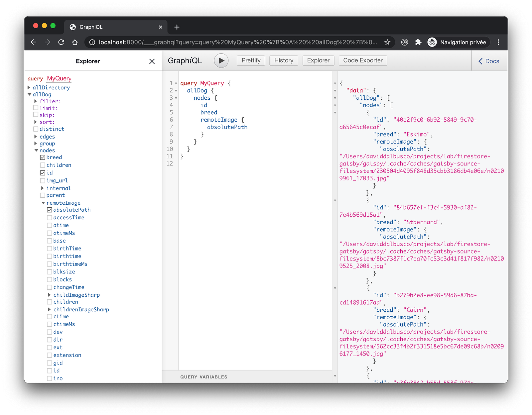Screen dimensions: 532x415
Task: Reload the page in browser
Action: click(x=61, y=42)
